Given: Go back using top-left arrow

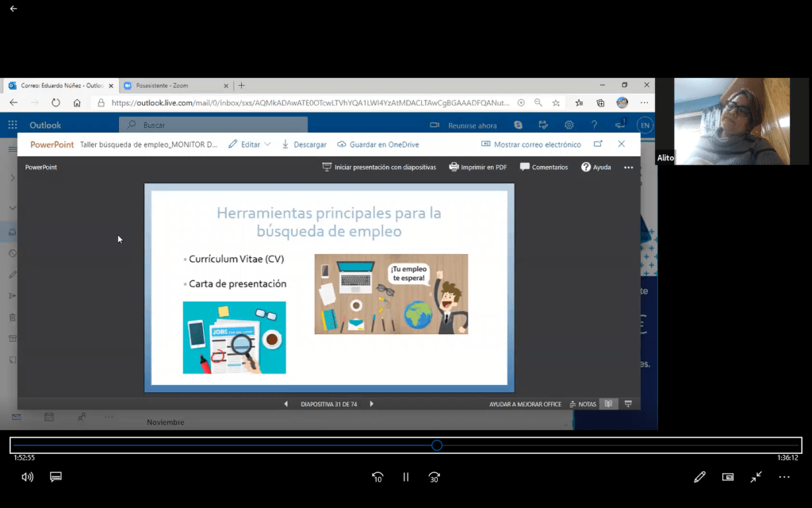Looking at the screenshot, I should (13, 9).
